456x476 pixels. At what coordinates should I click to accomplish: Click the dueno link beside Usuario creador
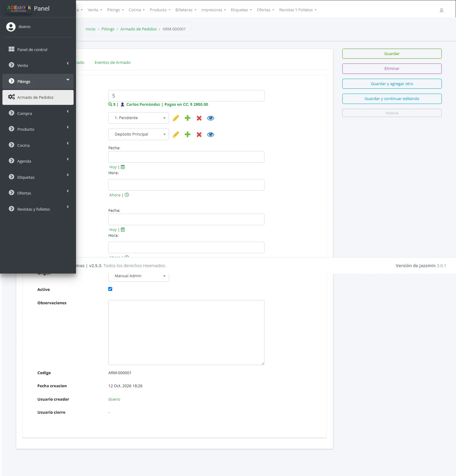(114, 399)
